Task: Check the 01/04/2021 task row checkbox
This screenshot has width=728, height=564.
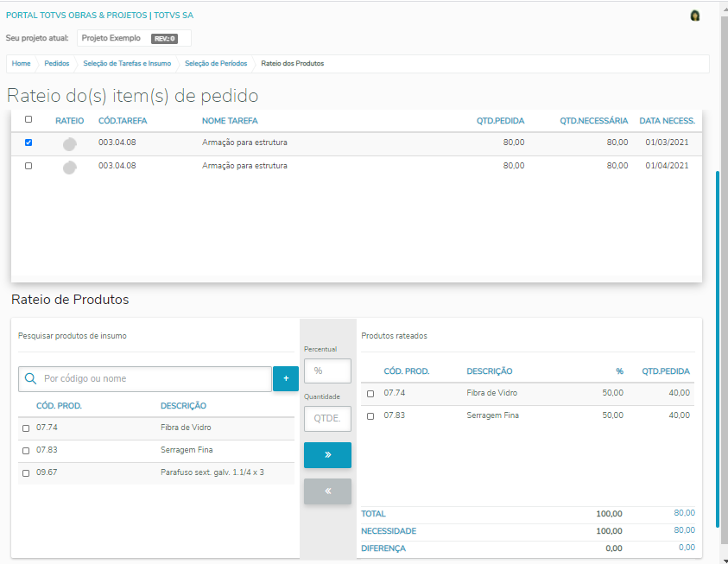Action: (28, 166)
